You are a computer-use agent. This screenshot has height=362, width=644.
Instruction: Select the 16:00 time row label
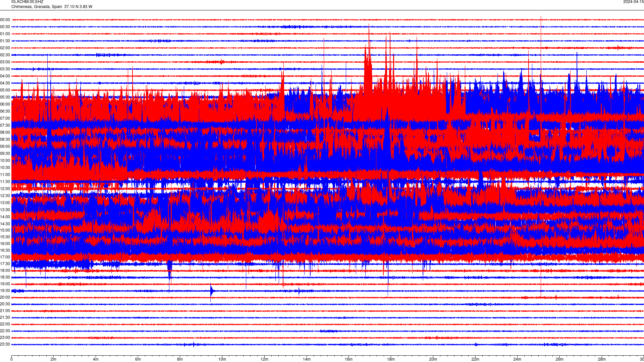click(5, 244)
